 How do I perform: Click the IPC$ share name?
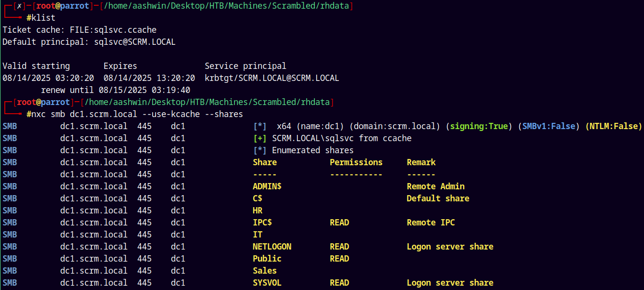pos(262,223)
